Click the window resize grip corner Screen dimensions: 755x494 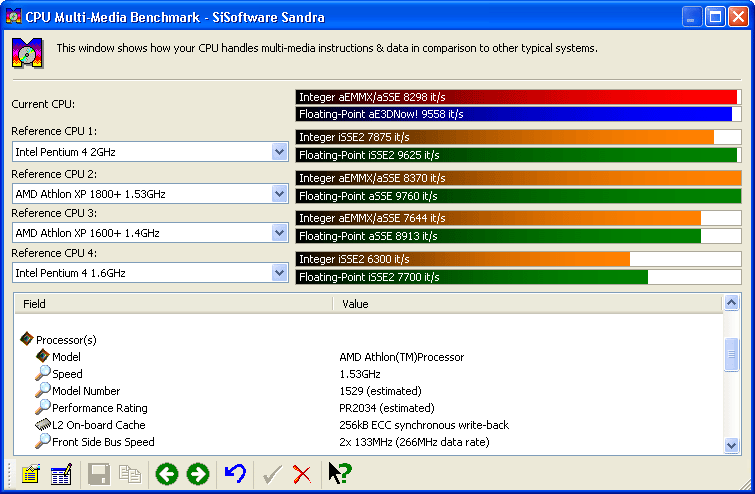(x=744, y=484)
